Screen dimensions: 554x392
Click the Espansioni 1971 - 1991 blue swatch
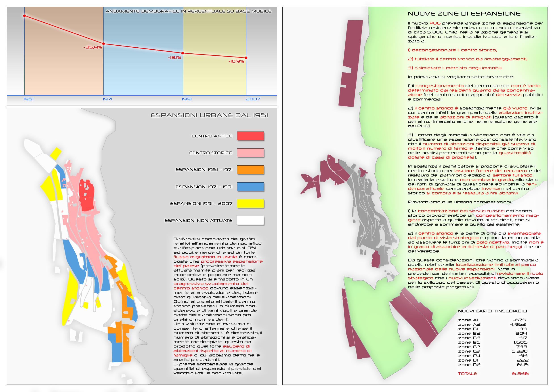[250, 187]
